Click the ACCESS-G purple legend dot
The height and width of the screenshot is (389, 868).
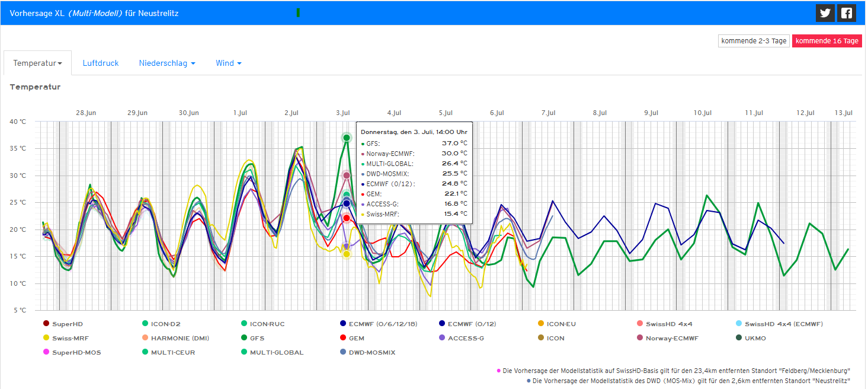point(442,338)
